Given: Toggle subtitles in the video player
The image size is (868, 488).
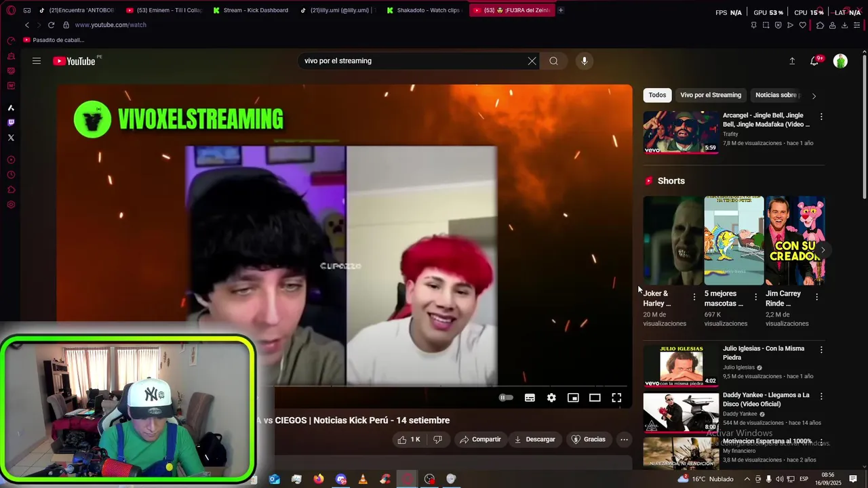Looking at the screenshot, I should (x=530, y=398).
